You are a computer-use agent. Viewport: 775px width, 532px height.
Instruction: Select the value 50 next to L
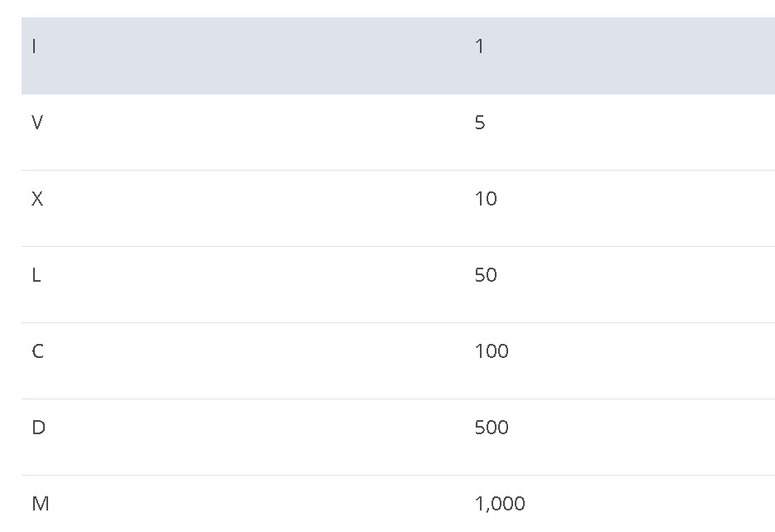[x=486, y=275]
